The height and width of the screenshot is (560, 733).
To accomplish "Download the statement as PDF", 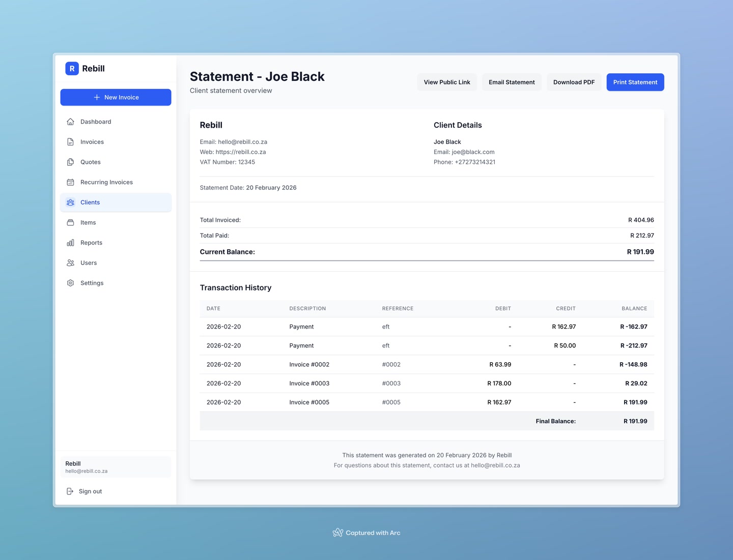I will 574,82.
